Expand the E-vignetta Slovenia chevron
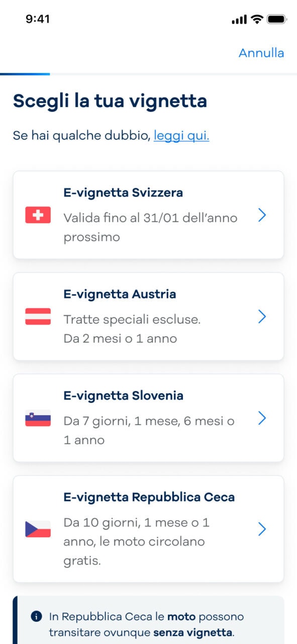297x644 pixels. tap(262, 418)
